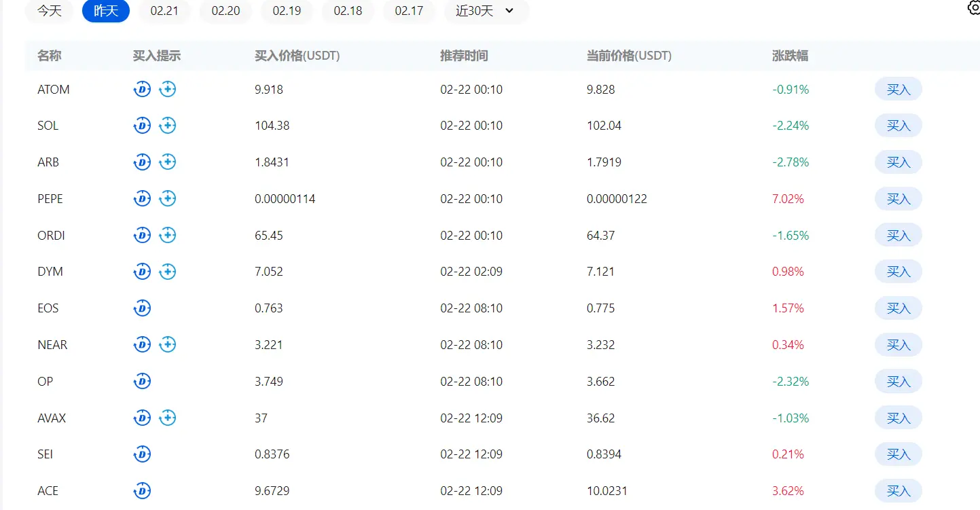Click the D signal icon for EOS

142,308
